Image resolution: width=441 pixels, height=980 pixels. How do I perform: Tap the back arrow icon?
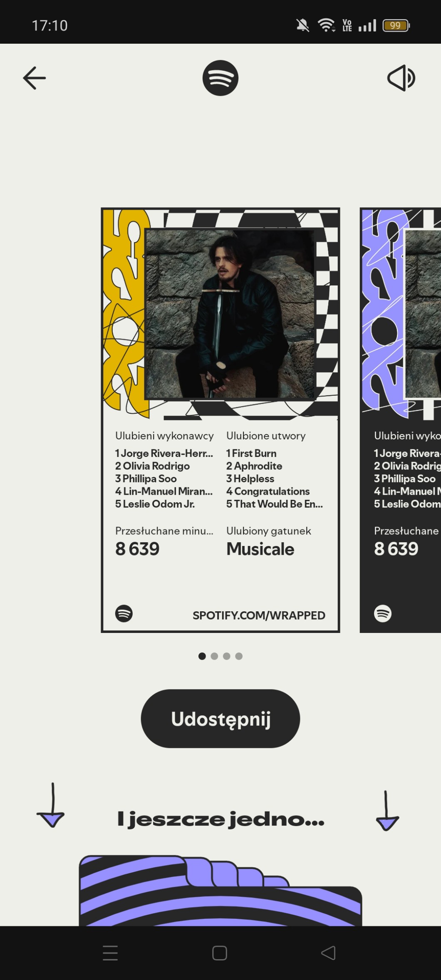tap(34, 78)
